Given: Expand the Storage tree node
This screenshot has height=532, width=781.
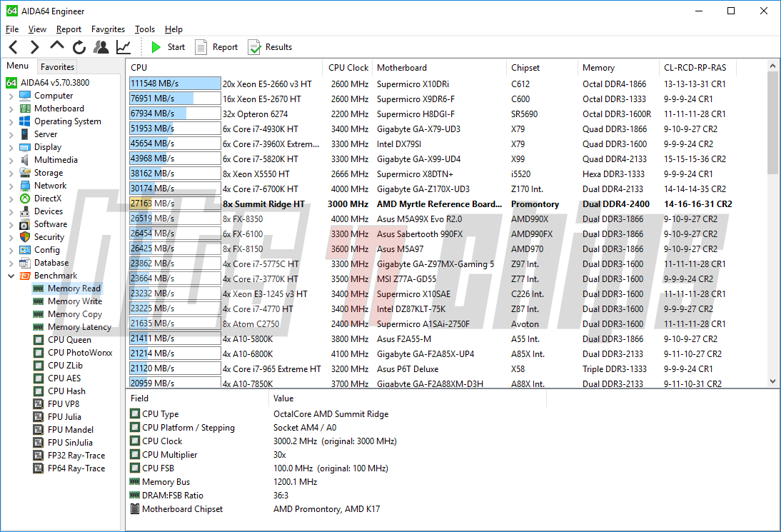Looking at the screenshot, I should [x=11, y=174].
